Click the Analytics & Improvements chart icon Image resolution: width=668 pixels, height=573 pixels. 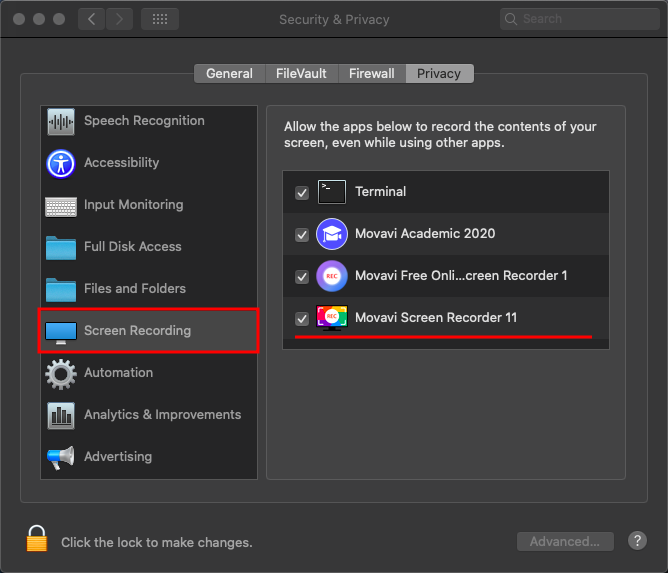coord(61,416)
